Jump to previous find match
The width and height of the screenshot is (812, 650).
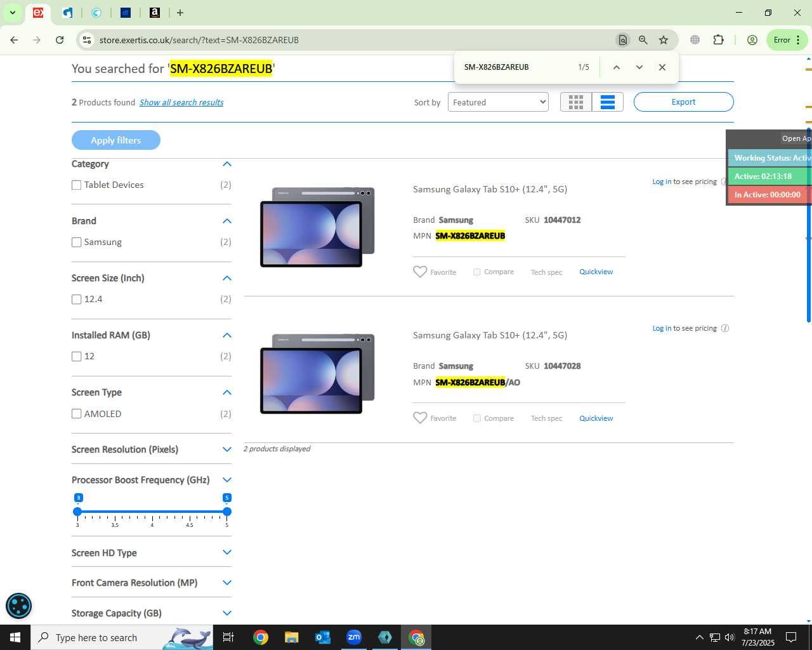point(616,67)
